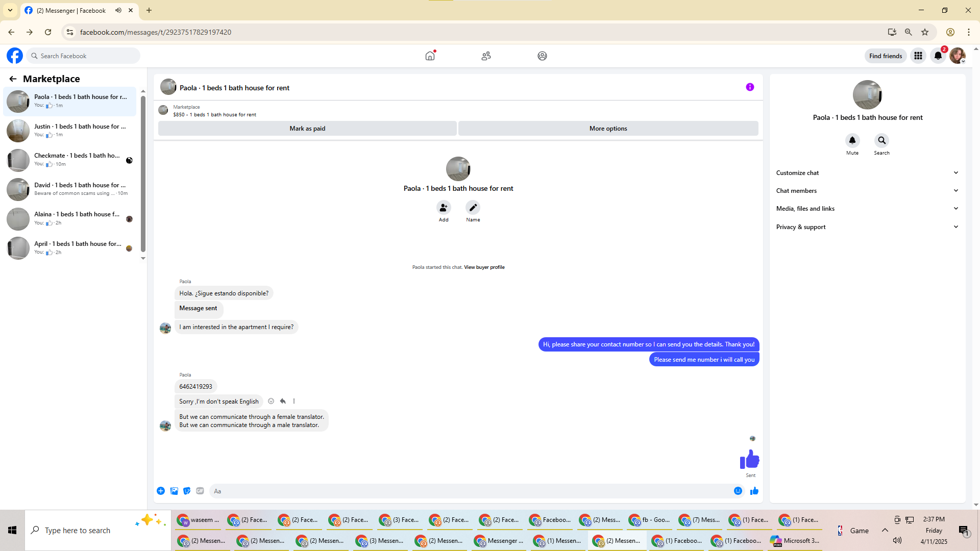This screenshot has height=551, width=980.
Task: Open the Alaina conversation
Action: pyautogui.click(x=70, y=218)
